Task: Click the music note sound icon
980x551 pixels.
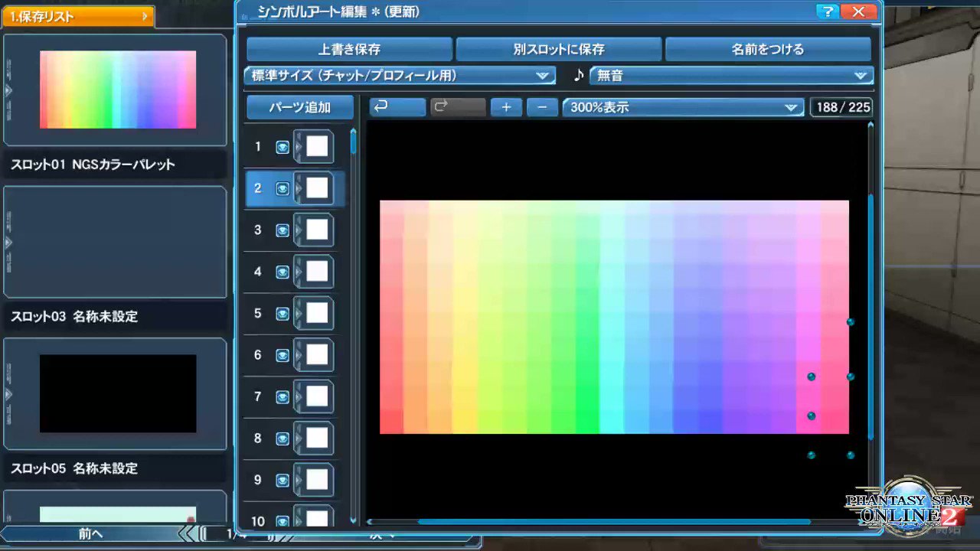Action: click(579, 75)
